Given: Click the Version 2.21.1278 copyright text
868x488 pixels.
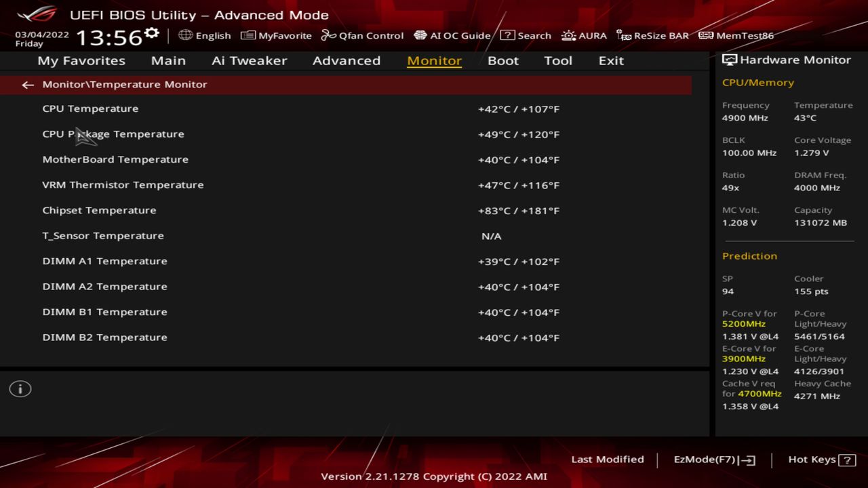Looking at the screenshot, I should click(x=434, y=476).
